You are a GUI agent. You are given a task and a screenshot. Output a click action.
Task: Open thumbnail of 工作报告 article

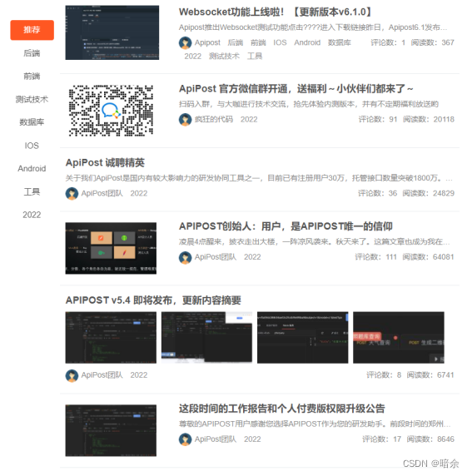(111, 430)
